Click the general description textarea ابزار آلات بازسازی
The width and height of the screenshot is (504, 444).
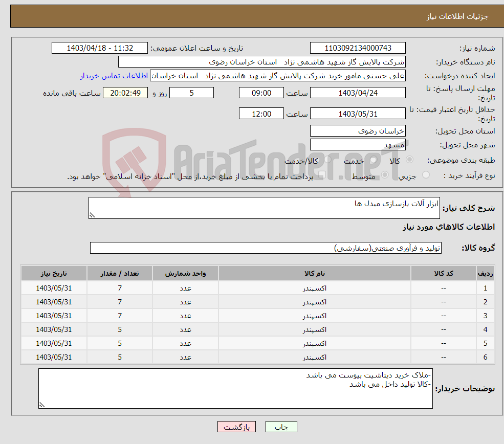pyautogui.click(x=264, y=208)
